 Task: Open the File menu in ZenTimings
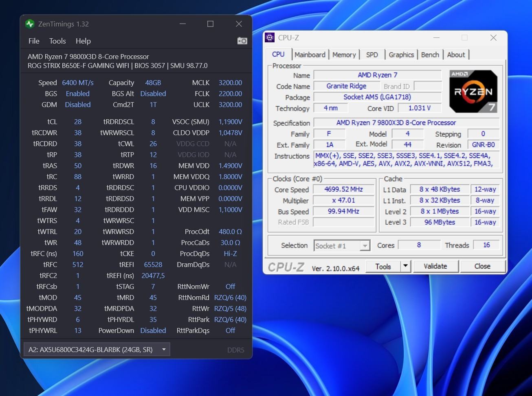point(34,41)
